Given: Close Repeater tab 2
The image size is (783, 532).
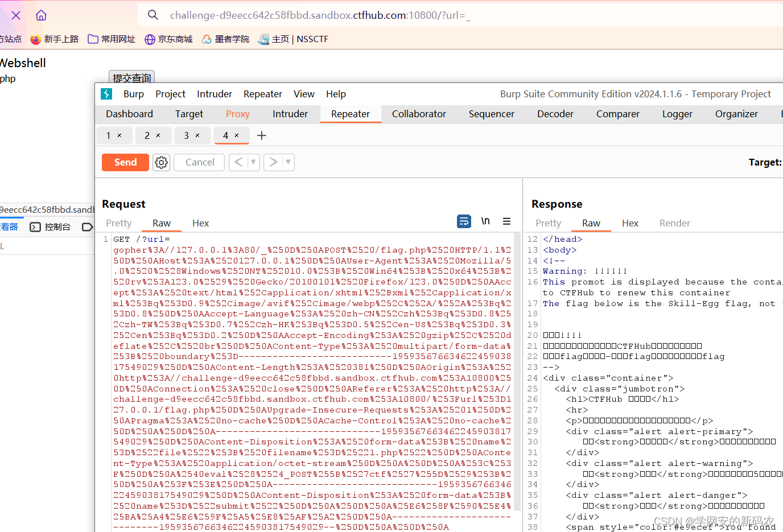Looking at the screenshot, I should (158, 135).
